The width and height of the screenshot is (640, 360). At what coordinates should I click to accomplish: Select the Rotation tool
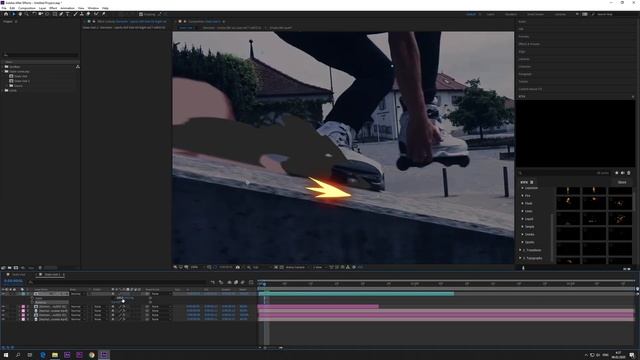[x=34, y=14]
